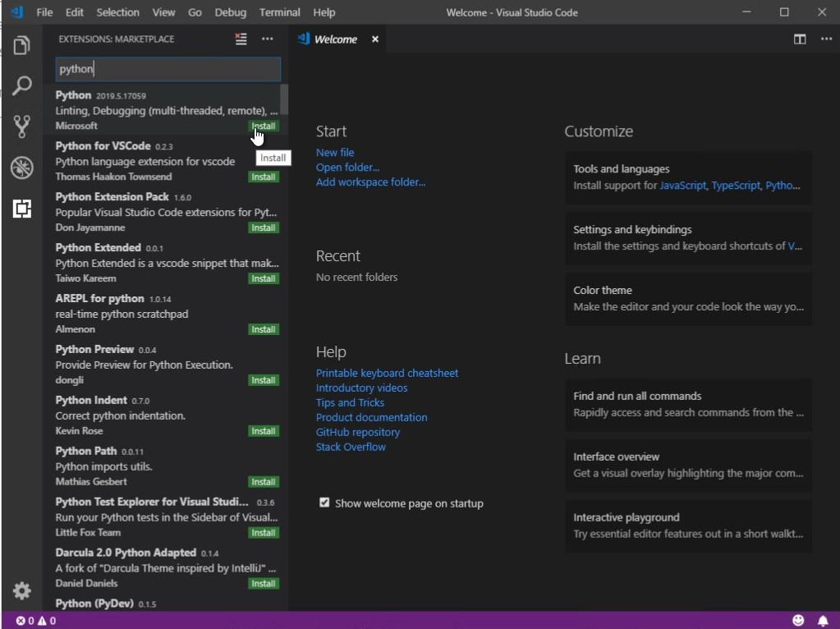The width and height of the screenshot is (840, 629).
Task: Open the Terminal menu
Action: click(280, 12)
